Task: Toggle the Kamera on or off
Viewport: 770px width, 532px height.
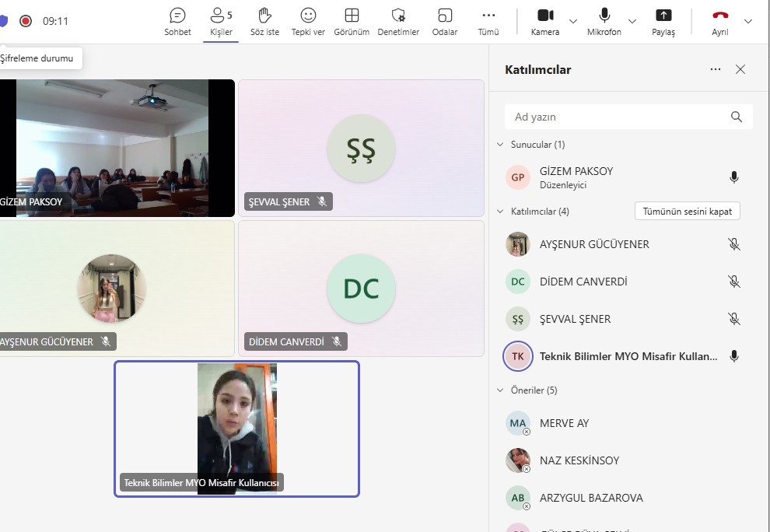Action: 545,21
